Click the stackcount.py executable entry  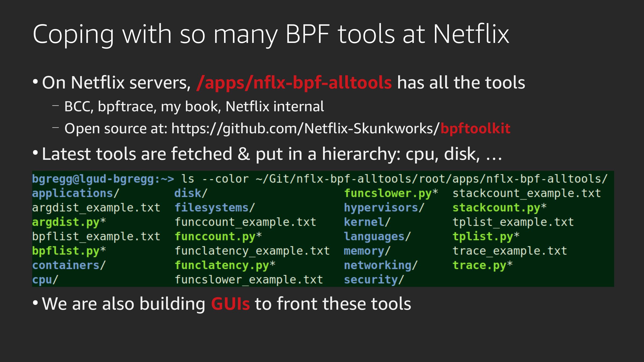(x=499, y=208)
